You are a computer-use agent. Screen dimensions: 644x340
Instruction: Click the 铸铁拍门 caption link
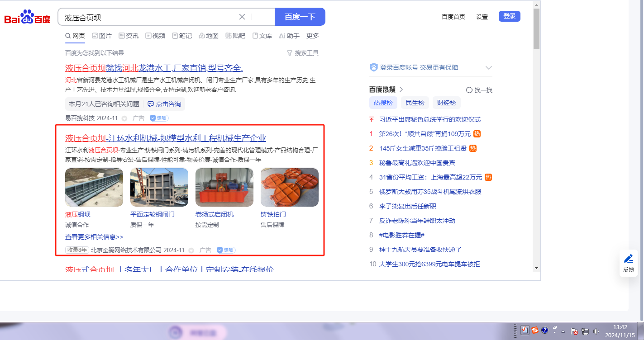click(x=273, y=214)
